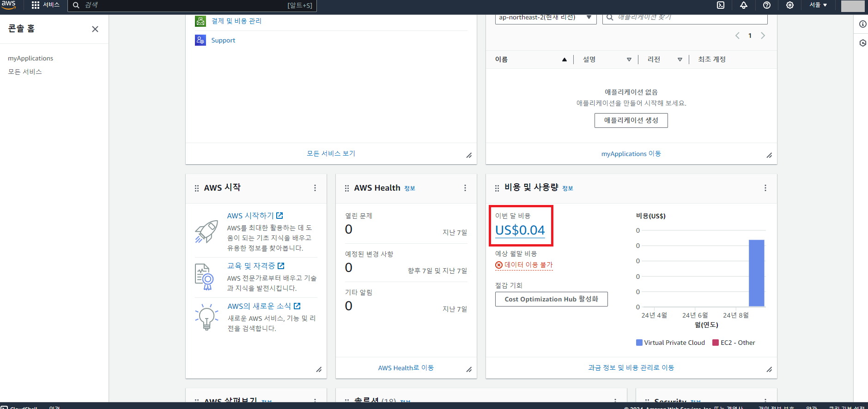Viewport: 868px width, 409px height.
Task: Open 모든 서비스 in side navigation
Action: point(25,72)
